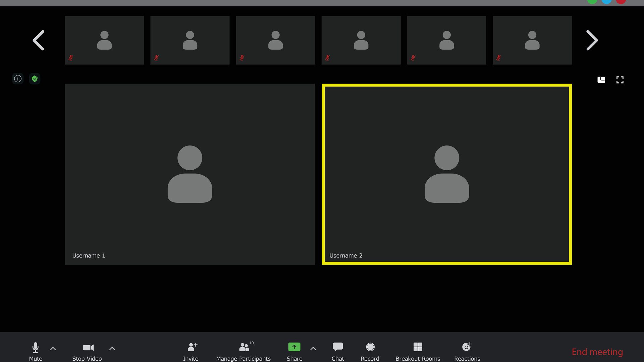Show next participants with right arrow

(x=592, y=41)
